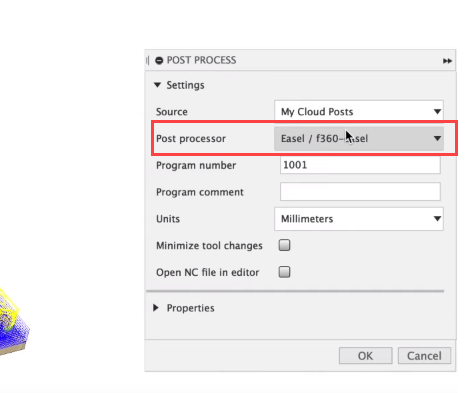Collapse the Settings section triangle
This screenshot has height=393, width=469.
(x=157, y=85)
